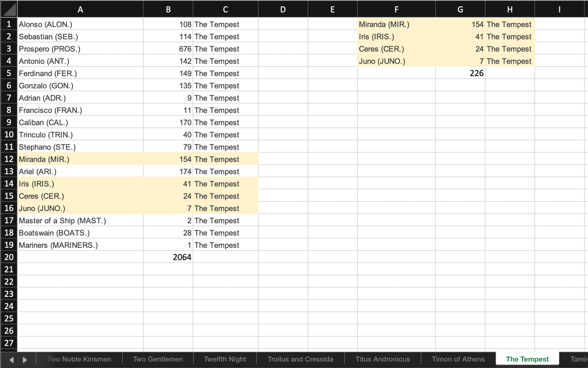Click the cell with value 676
Viewport: 588px width, 368px height.
pyautogui.click(x=168, y=49)
